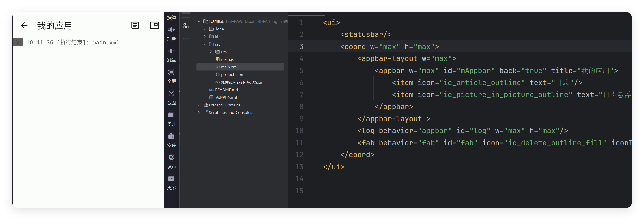Open the log article icon in app bar

click(x=135, y=25)
